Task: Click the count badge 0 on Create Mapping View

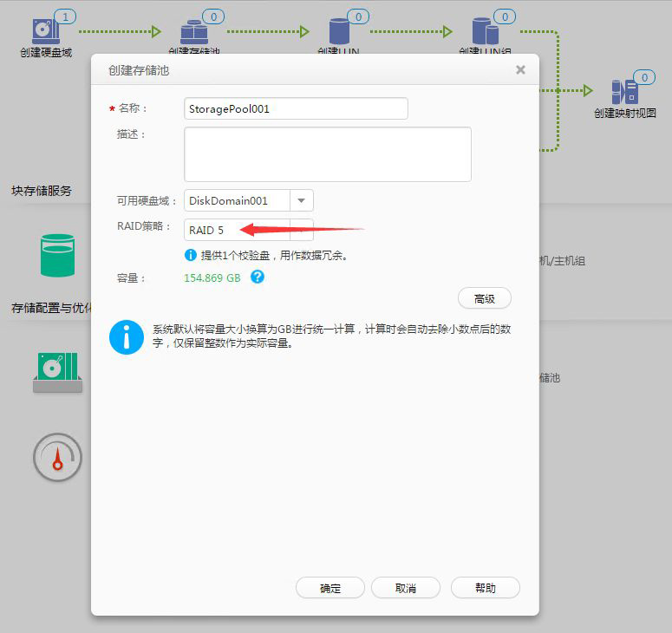Action: (x=644, y=77)
